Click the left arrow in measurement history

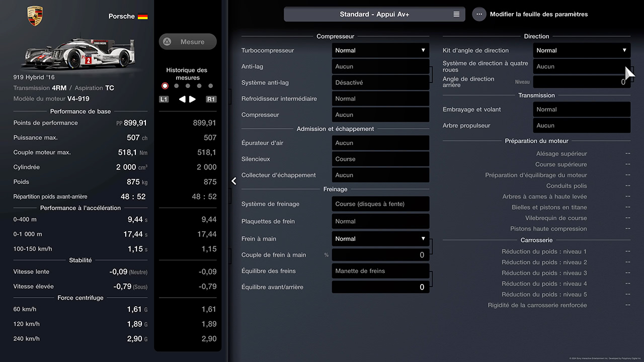click(x=182, y=99)
